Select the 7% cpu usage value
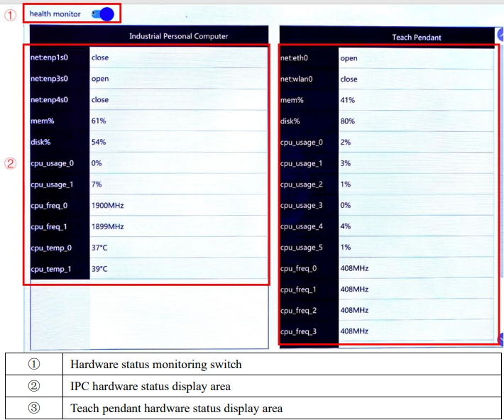 pos(97,184)
